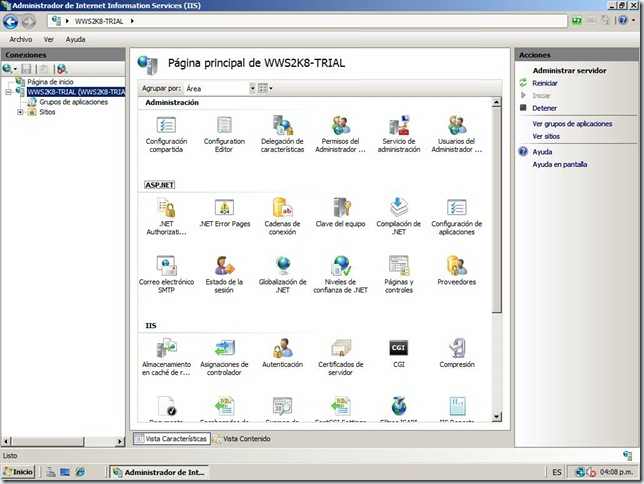Click connections pane scroll right arrow
This screenshot has width=644, height=484.
pos(120,442)
